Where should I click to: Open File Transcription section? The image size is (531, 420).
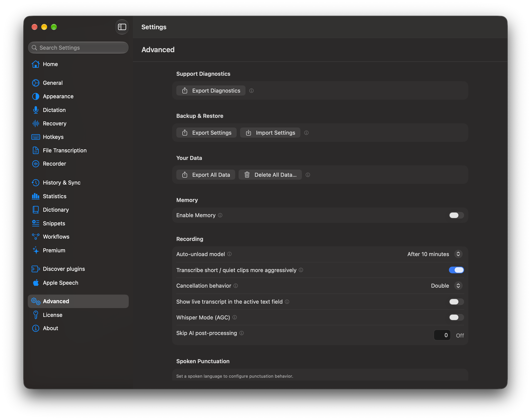(x=78, y=150)
